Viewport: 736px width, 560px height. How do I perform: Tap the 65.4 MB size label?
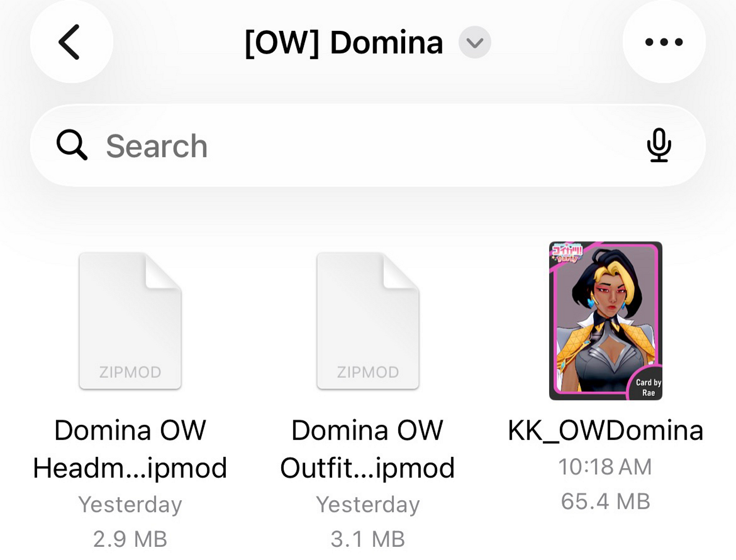coord(605,500)
